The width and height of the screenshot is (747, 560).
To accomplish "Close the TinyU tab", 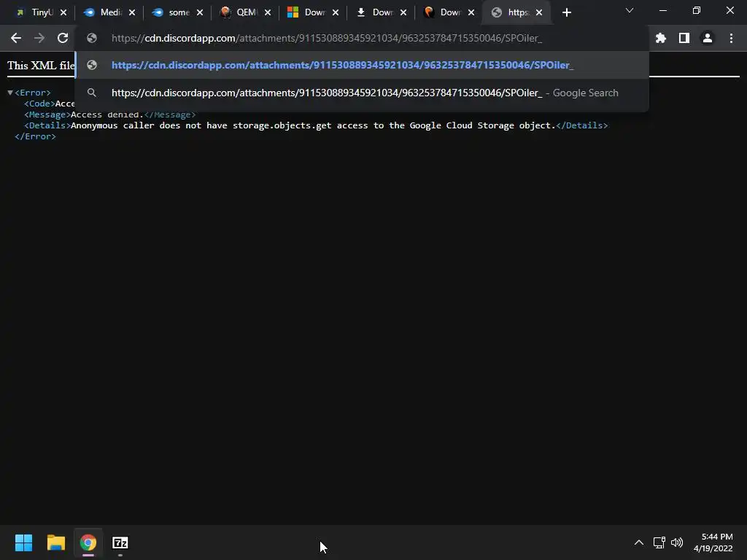I will pyautogui.click(x=63, y=12).
